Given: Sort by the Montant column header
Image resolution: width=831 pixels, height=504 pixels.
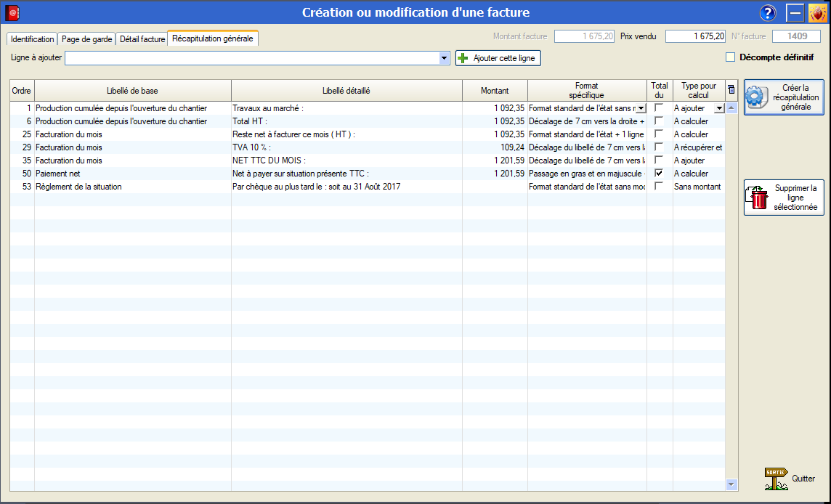Looking at the screenshot, I should point(495,91).
